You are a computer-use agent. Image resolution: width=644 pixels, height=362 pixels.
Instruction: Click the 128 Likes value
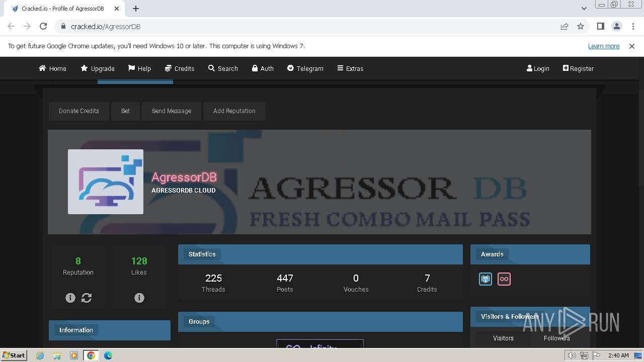pos(139,261)
